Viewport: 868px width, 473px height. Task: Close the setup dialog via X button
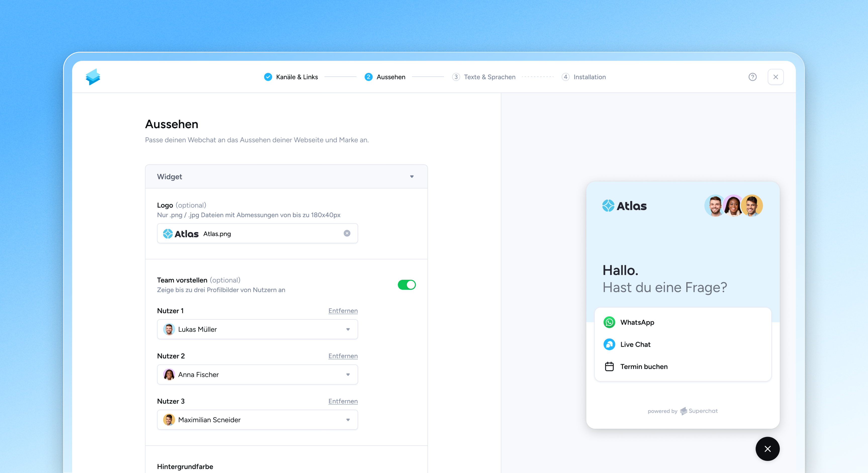(x=775, y=77)
